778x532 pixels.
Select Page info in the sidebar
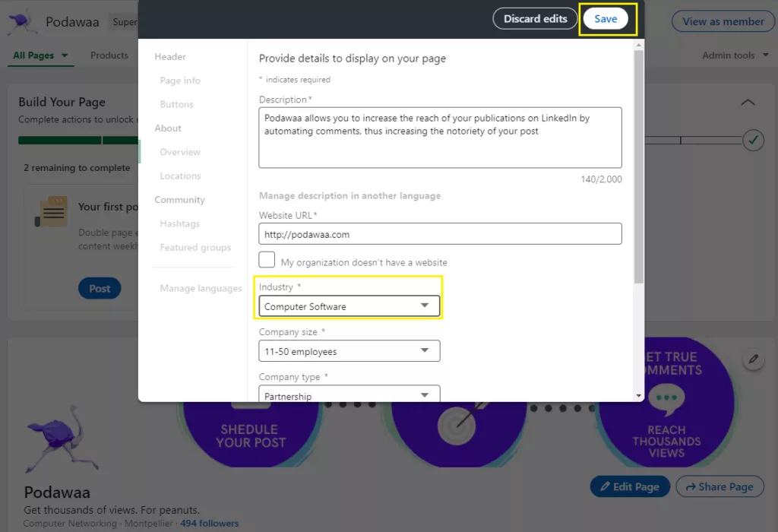click(x=180, y=81)
